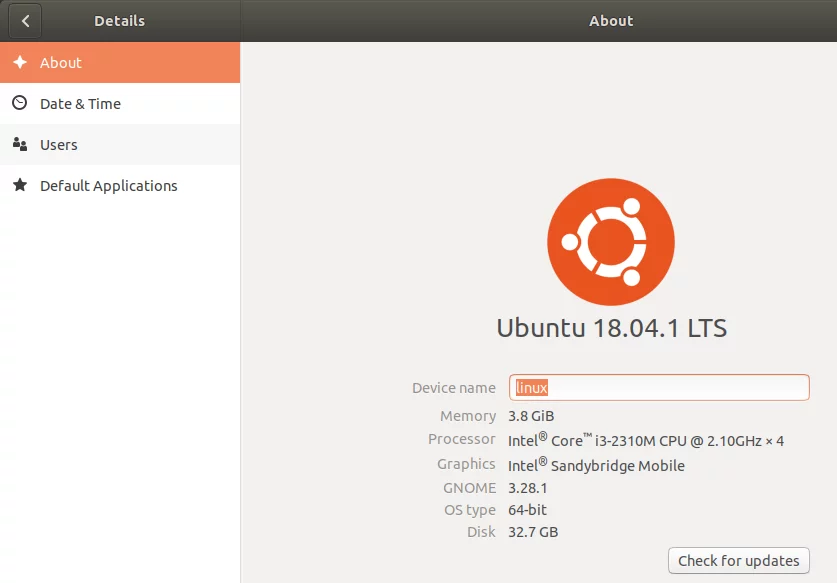Click the Processor info text
The image size is (837, 583).
(646, 440)
